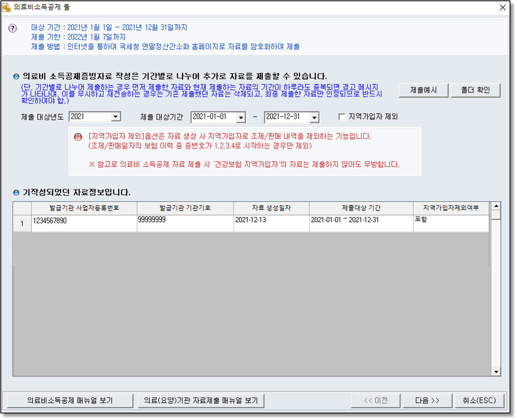The width and height of the screenshot is (517, 420).
Task: Click the 제출예시 button
Action: point(423,90)
